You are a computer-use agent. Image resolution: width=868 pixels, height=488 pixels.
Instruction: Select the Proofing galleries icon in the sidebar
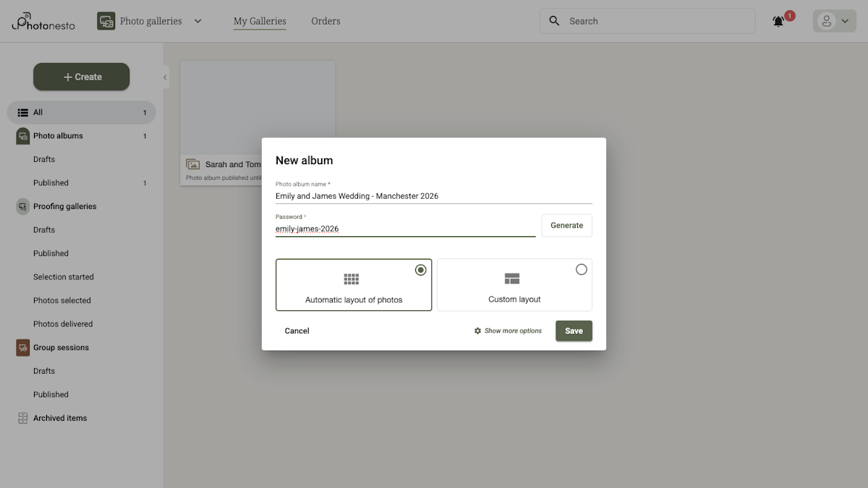(x=21, y=206)
